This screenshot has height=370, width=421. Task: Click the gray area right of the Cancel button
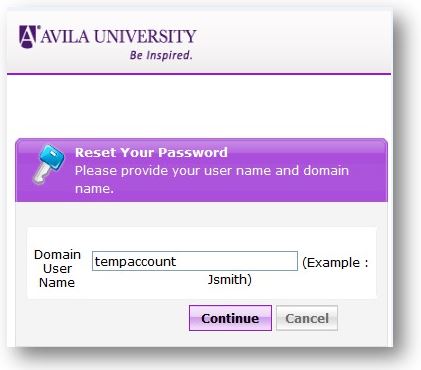pos(363,318)
